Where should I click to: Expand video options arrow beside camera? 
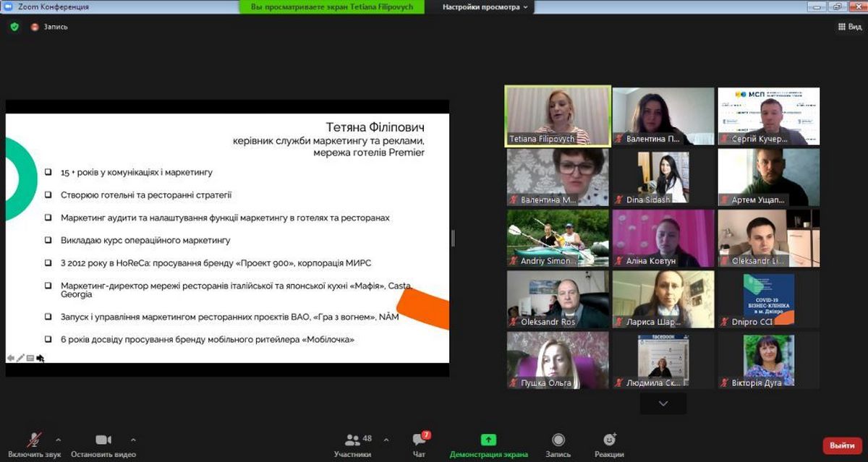pos(133,439)
